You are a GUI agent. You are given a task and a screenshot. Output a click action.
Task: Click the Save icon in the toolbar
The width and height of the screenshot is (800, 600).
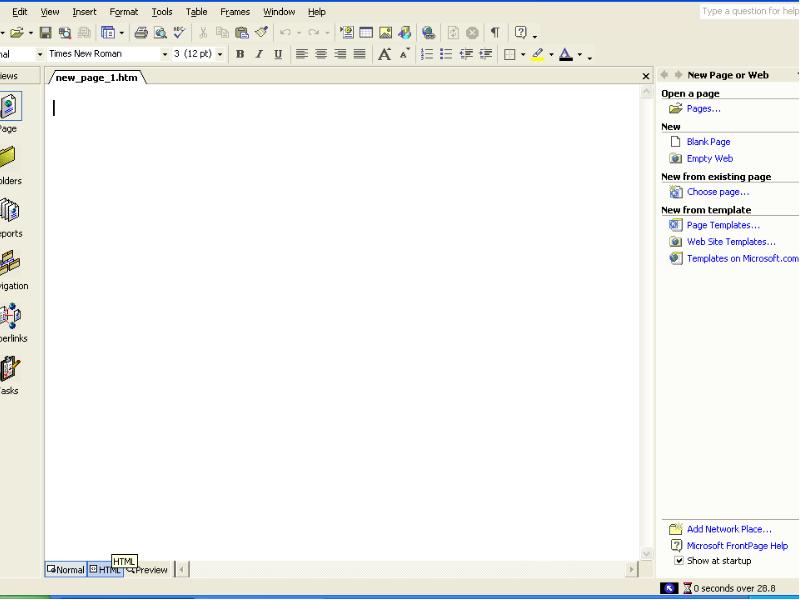click(46, 33)
